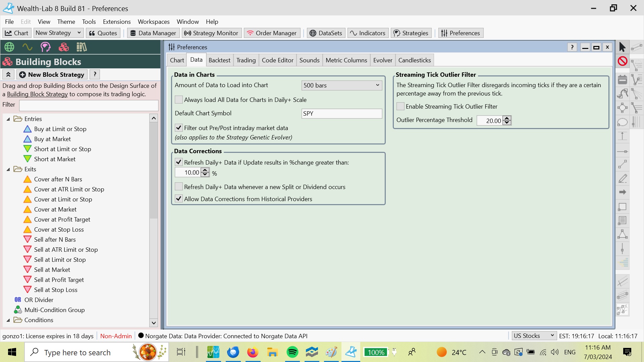Click the Windows Start button

[x=12, y=352]
